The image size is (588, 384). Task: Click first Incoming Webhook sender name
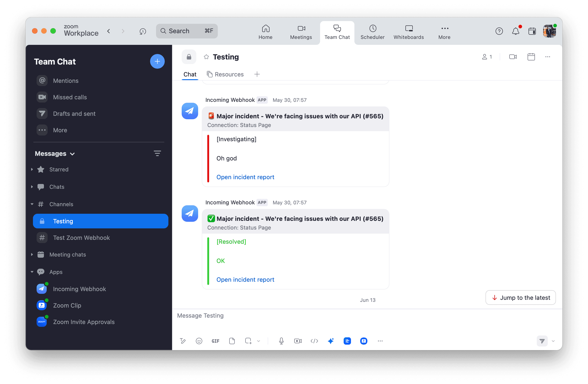(x=230, y=100)
